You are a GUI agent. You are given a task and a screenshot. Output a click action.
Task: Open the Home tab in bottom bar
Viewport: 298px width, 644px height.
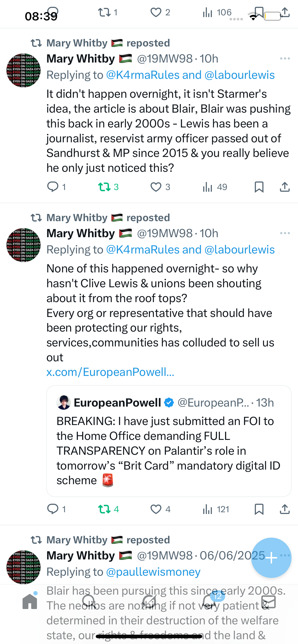coord(30,602)
